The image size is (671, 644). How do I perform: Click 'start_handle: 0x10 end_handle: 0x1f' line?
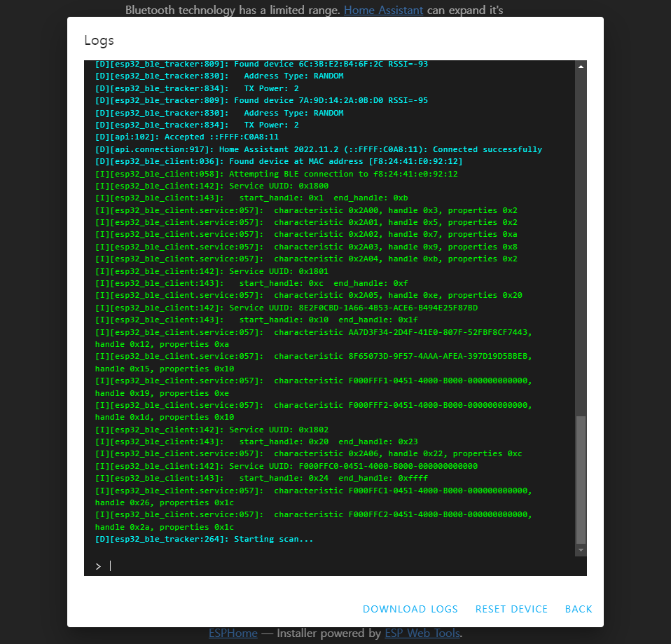pos(256,320)
